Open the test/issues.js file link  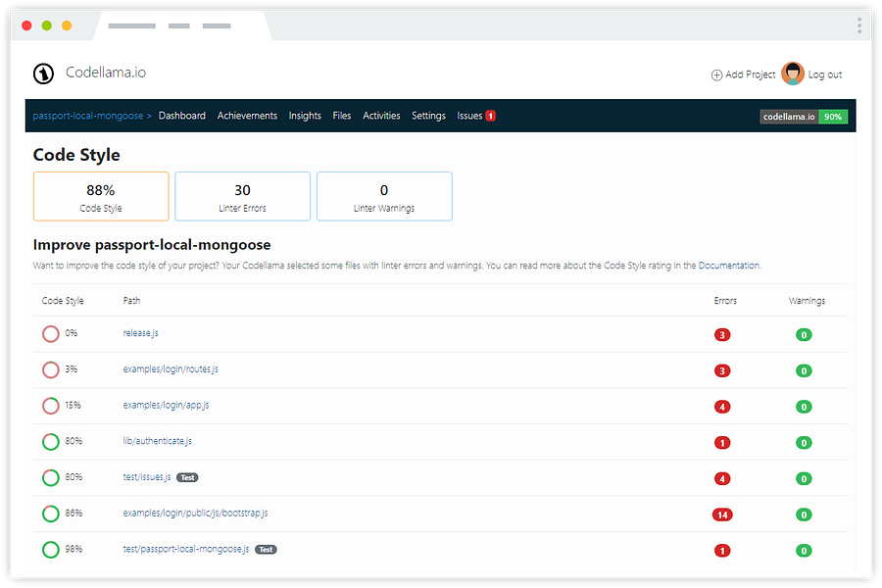(147, 477)
